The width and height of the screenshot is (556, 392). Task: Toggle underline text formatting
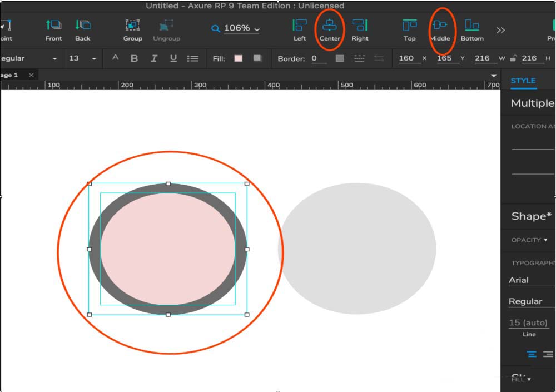[173, 58]
